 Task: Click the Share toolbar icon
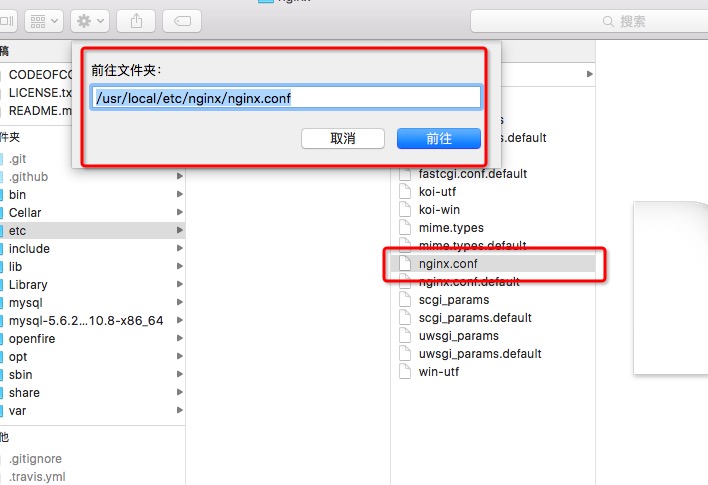(136, 21)
